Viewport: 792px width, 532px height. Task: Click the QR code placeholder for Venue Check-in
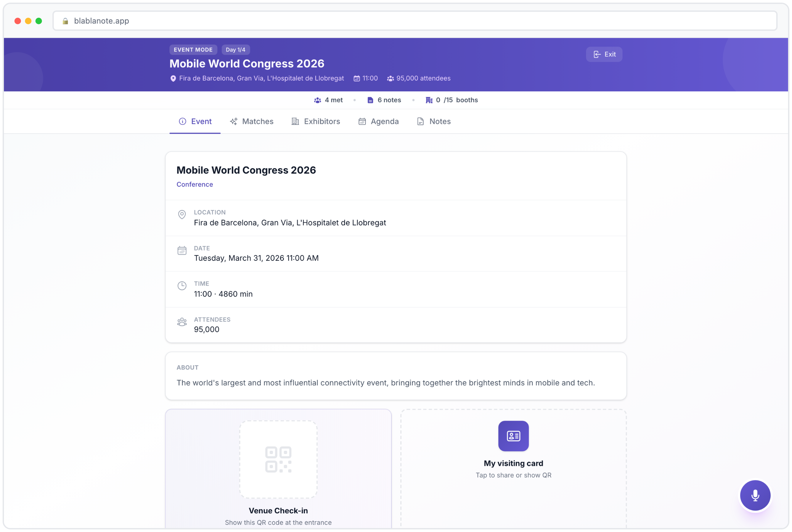click(x=278, y=459)
